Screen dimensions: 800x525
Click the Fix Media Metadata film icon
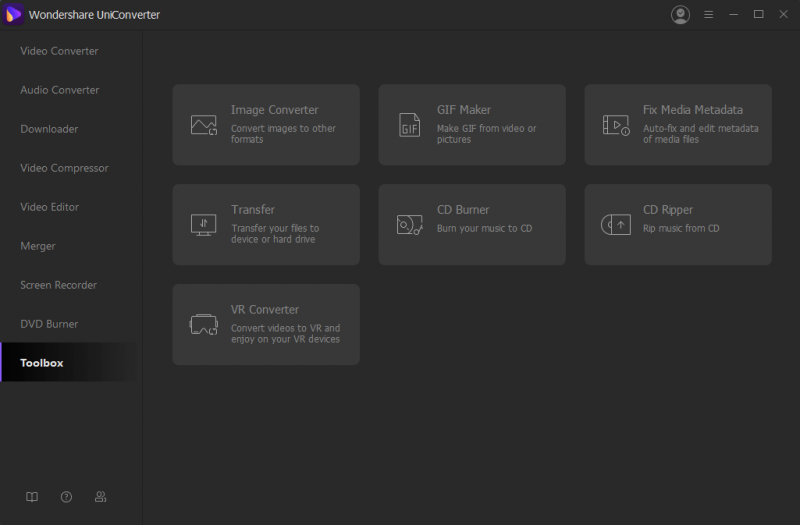click(616, 125)
